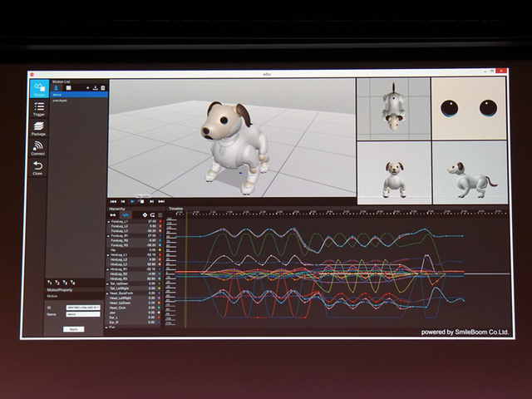
Task: Click the white dot beside Jaw
Action: pyautogui.click(x=160, y=313)
